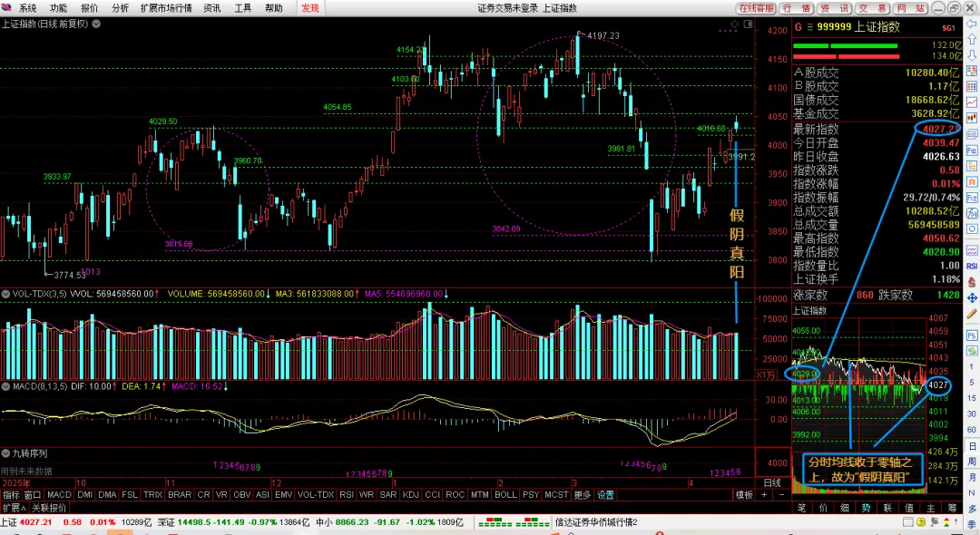Switch to the 筹 tab in the quote panel
The width and height of the screenshot is (980, 535).
(x=952, y=508)
